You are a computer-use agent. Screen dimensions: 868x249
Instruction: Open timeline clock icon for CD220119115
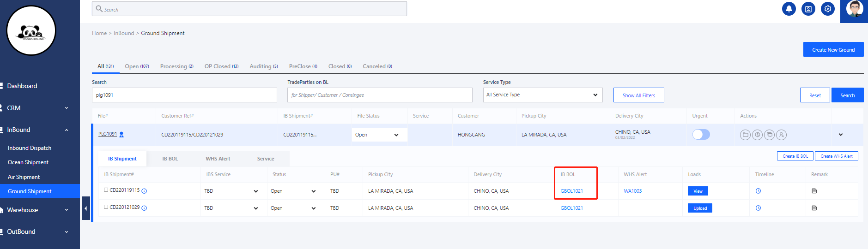pyautogui.click(x=758, y=191)
